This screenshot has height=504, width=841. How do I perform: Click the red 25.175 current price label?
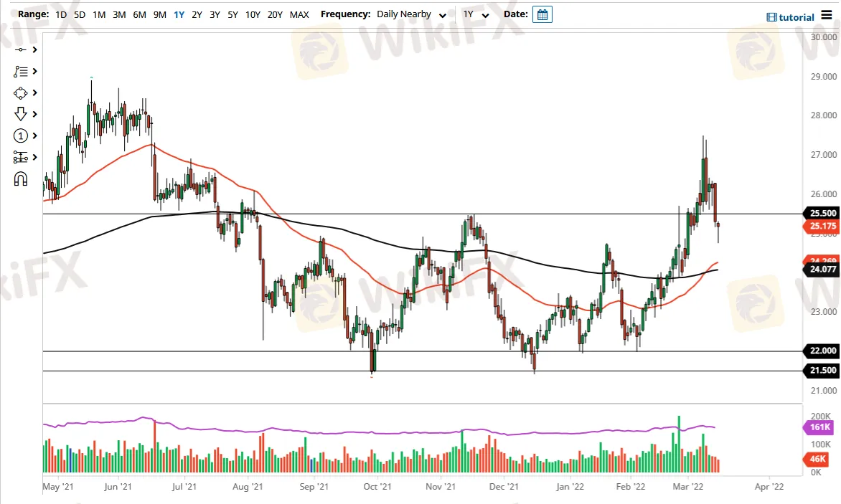(821, 226)
